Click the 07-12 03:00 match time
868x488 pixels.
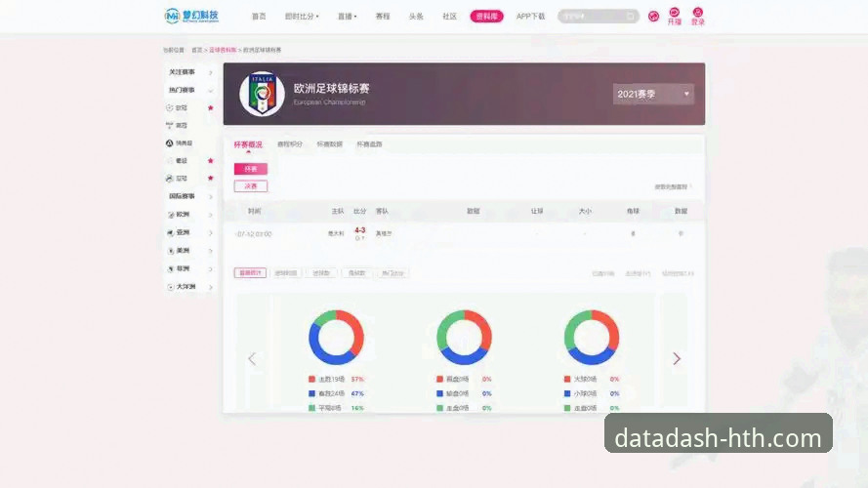pyautogui.click(x=254, y=234)
